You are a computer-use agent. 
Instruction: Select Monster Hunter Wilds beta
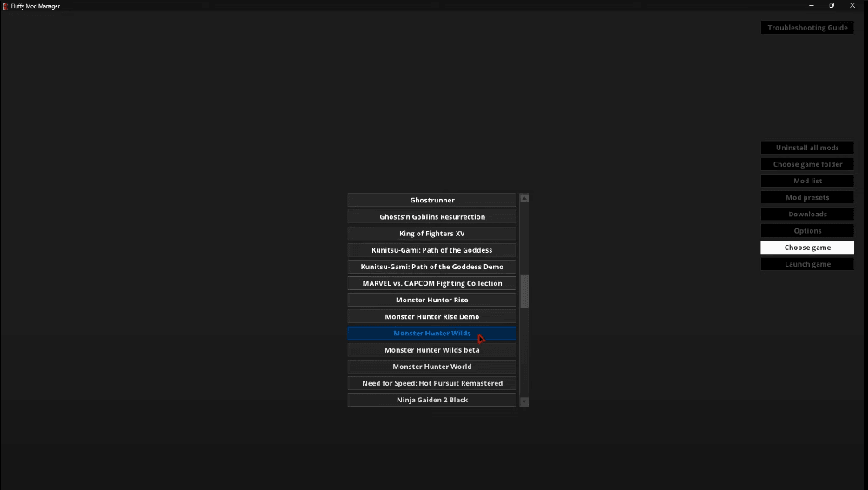pyautogui.click(x=431, y=350)
